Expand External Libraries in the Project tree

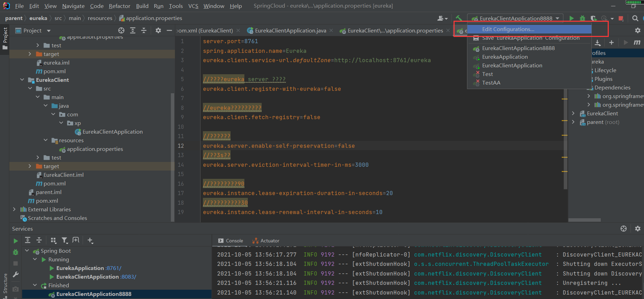tap(14, 209)
